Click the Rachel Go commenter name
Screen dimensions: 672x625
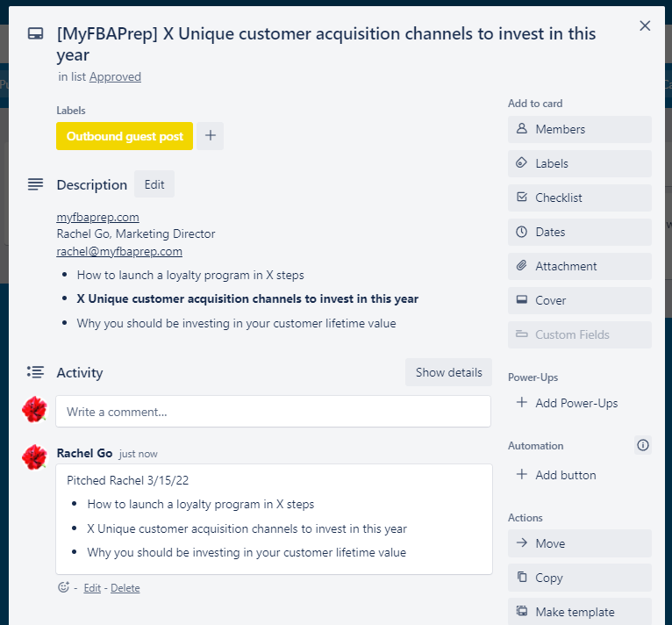point(84,454)
